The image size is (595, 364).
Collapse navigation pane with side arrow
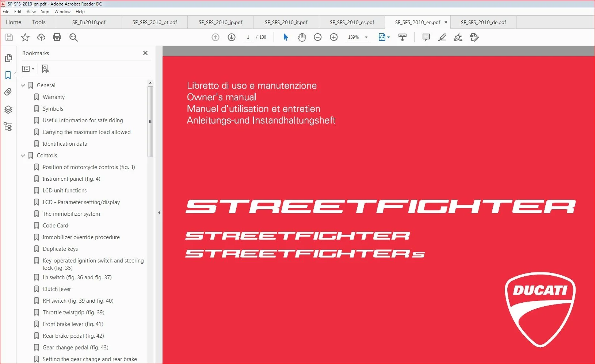click(x=159, y=212)
